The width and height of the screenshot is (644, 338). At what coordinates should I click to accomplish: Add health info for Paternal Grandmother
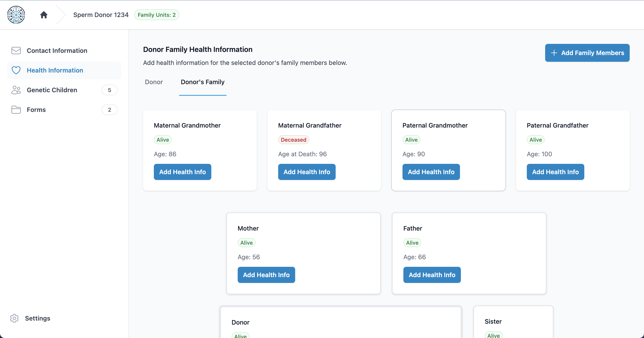point(431,172)
